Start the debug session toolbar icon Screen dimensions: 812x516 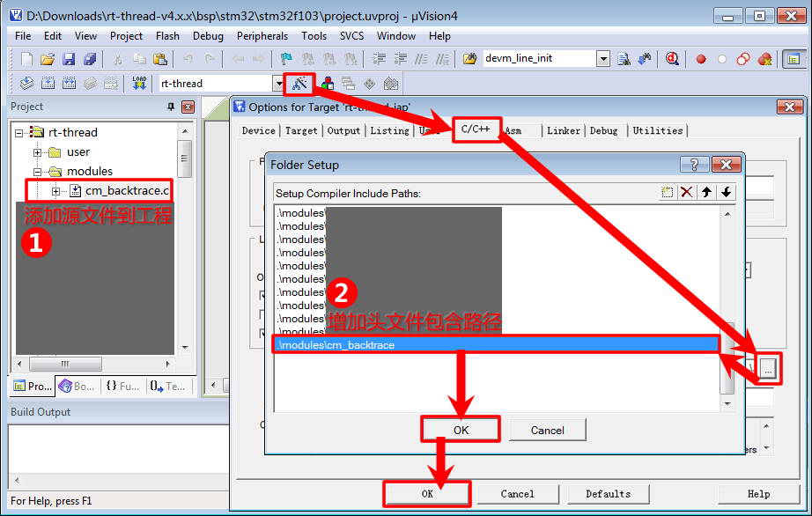pos(672,59)
